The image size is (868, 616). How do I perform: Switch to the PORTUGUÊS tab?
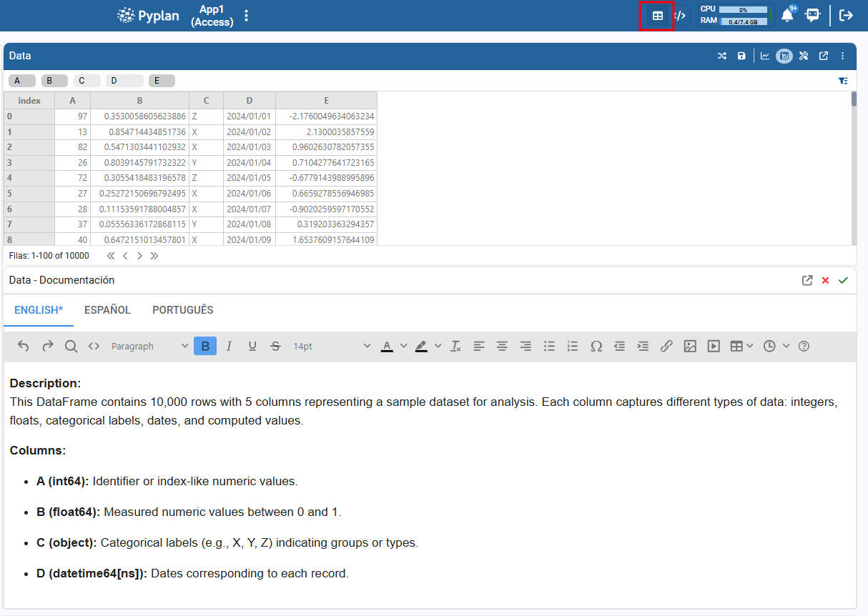tap(183, 310)
